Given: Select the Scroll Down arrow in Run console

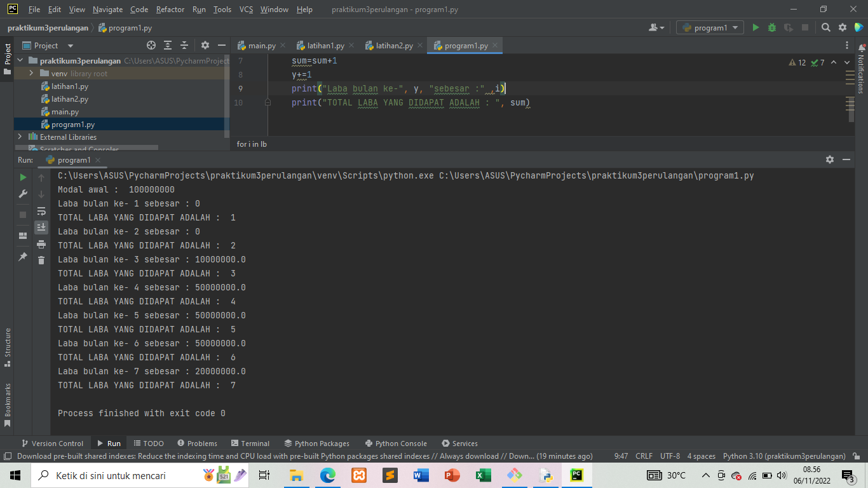Looking at the screenshot, I should (42, 193).
